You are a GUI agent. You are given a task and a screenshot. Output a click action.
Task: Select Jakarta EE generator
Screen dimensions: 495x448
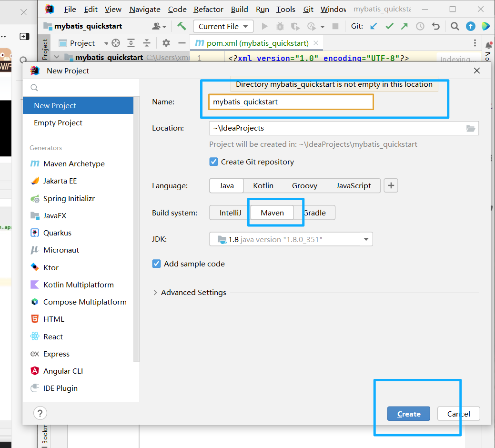(x=78, y=181)
